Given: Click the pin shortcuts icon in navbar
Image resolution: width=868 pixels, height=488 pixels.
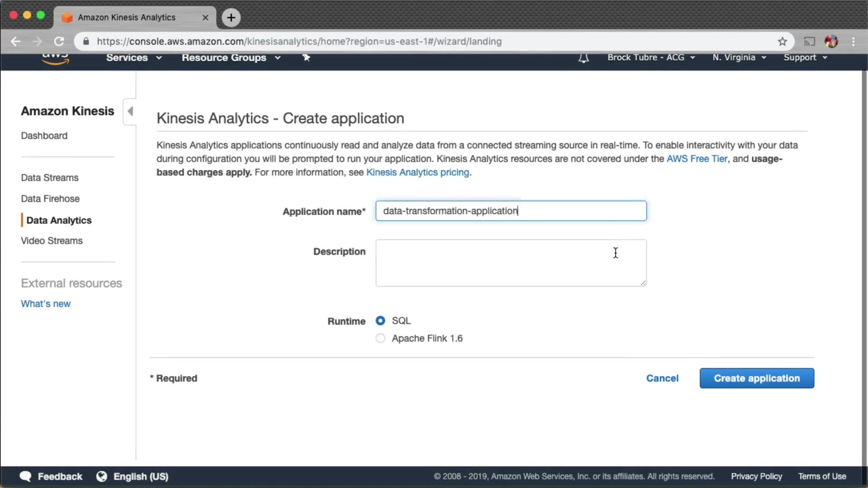Looking at the screenshot, I should 306,57.
